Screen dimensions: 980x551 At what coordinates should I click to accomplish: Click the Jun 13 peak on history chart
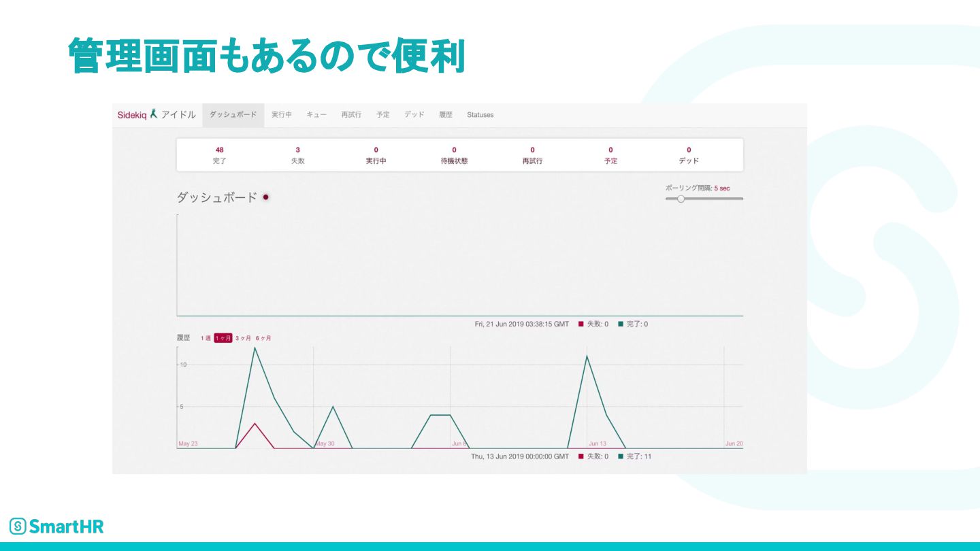coord(587,356)
